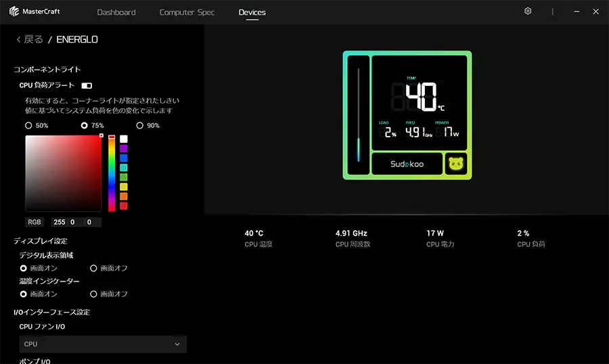Pick the cyan preset color swatch
This screenshot has height=364, width=609.
[x=124, y=168]
